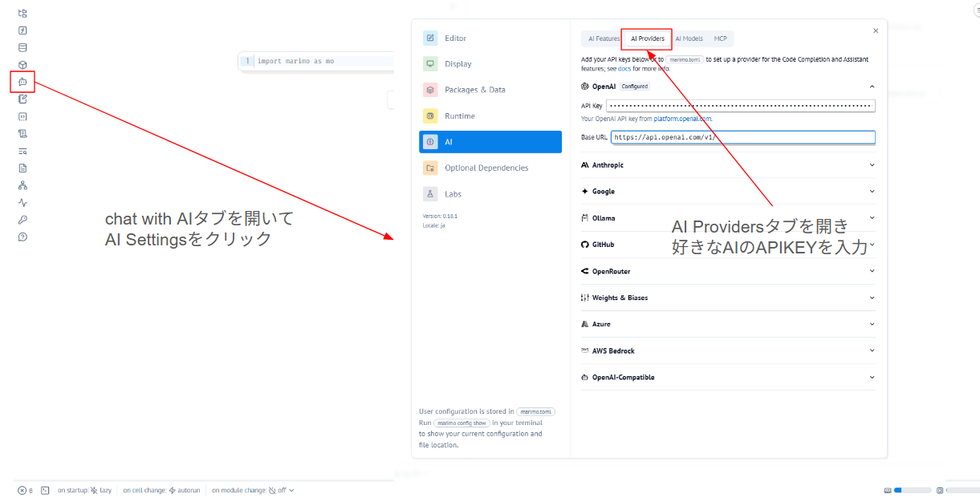Open the Chat with AI sidebar panel

[22, 82]
